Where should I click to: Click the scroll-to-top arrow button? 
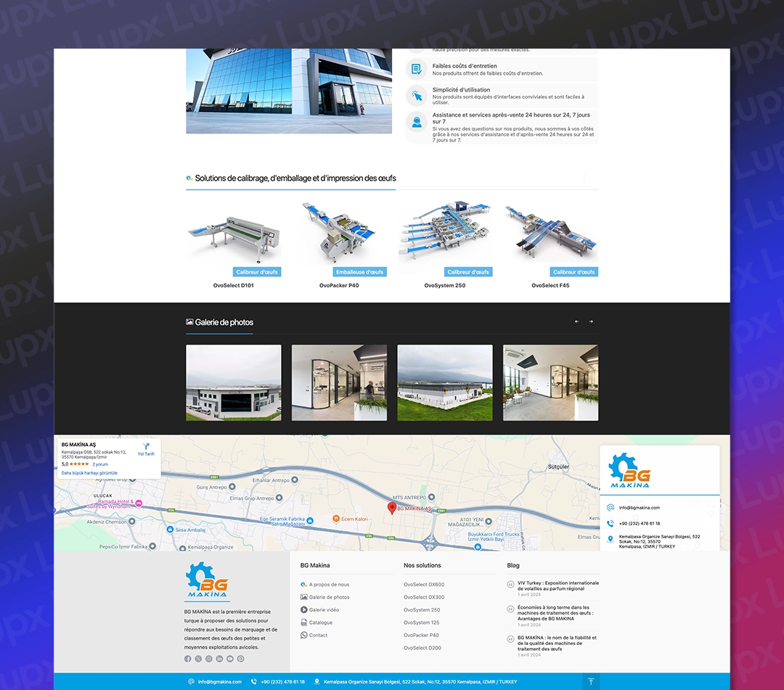point(591,681)
